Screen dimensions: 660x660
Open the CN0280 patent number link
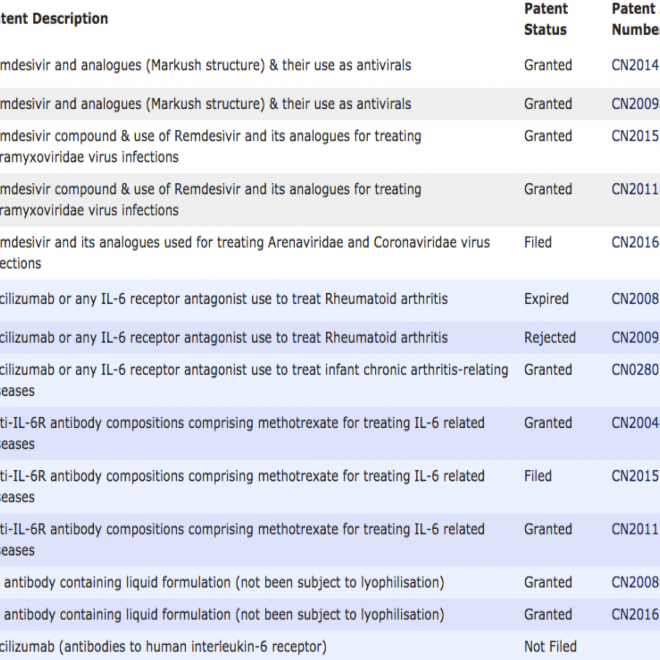[x=636, y=370]
